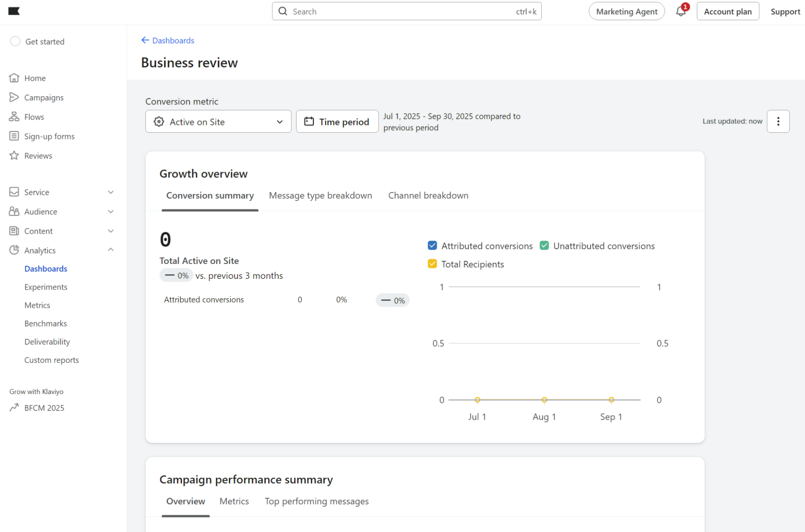Open Top performing messages tab
The width and height of the screenshot is (805, 532).
[317, 501]
